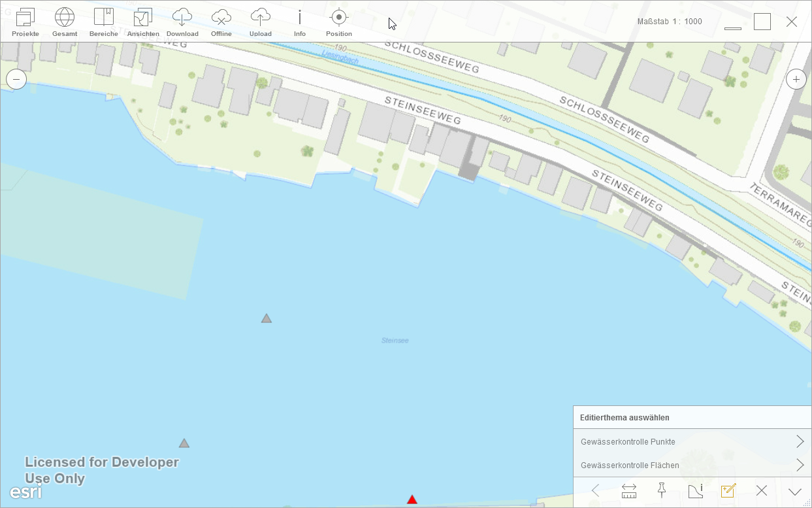Zoom out with the minus button

tap(16, 80)
